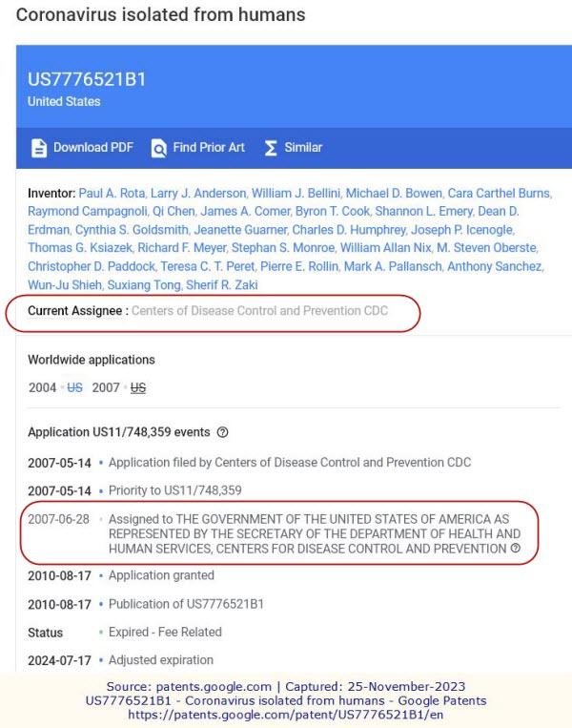Click the Similar sigma icon
572x728 pixels.
pyautogui.click(x=271, y=148)
